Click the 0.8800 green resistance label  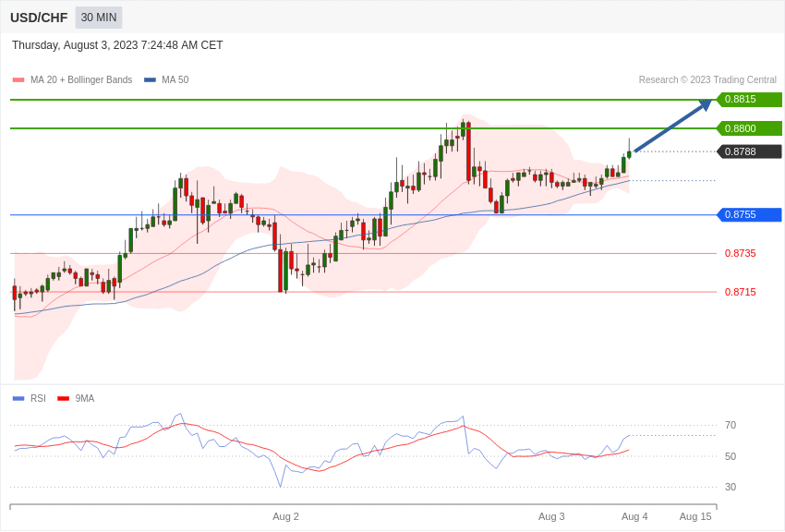click(x=750, y=128)
